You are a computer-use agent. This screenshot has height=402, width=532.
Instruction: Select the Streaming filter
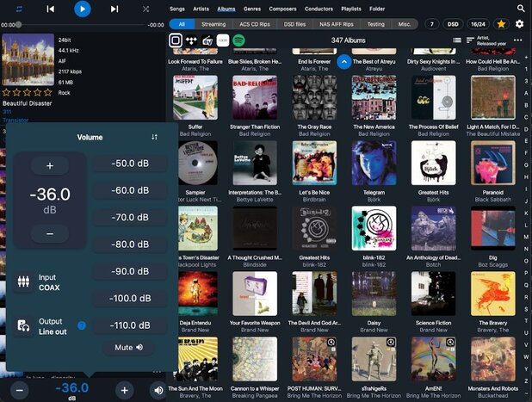(x=213, y=24)
